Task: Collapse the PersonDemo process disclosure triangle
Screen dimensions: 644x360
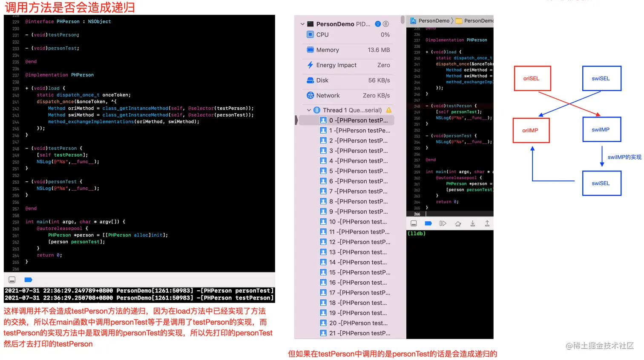Action: (302, 24)
